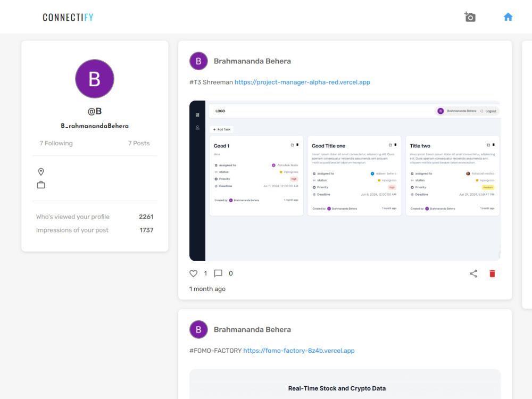Click Title two card in screenshot
532x399 pixels.
(x=452, y=176)
